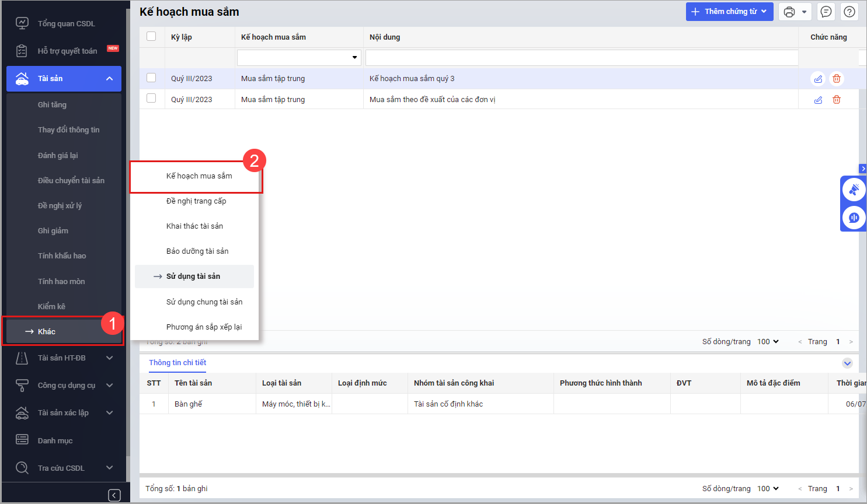
Task: Check the first Quý III/2023 row checkbox
Action: [151, 78]
